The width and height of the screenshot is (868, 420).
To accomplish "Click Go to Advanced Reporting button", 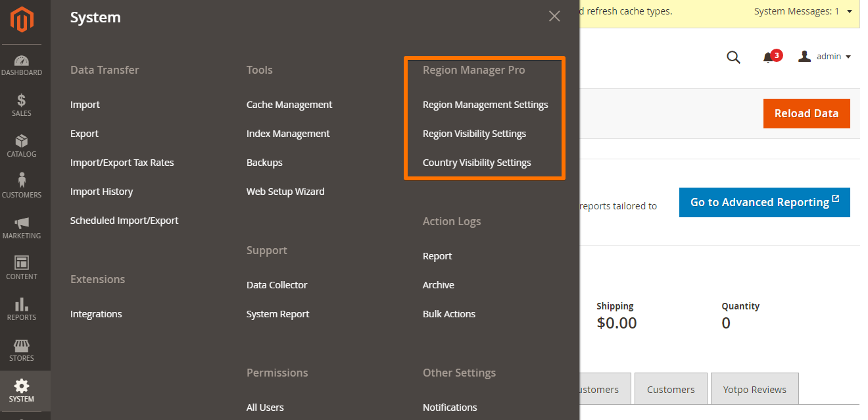I will (x=764, y=202).
